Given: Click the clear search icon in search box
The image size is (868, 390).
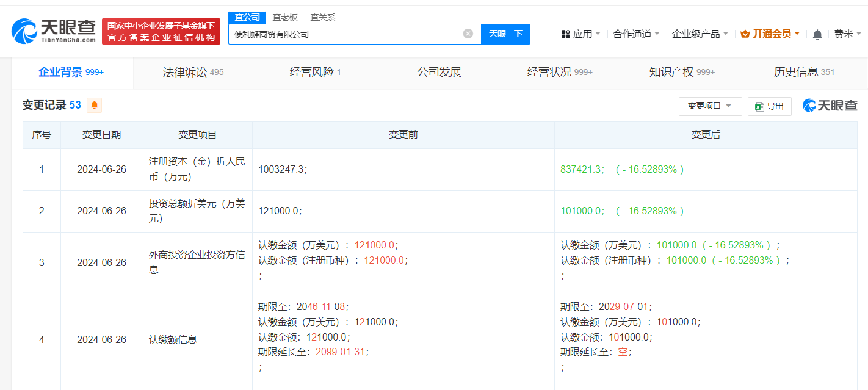Looking at the screenshot, I should [x=468, y=34].
